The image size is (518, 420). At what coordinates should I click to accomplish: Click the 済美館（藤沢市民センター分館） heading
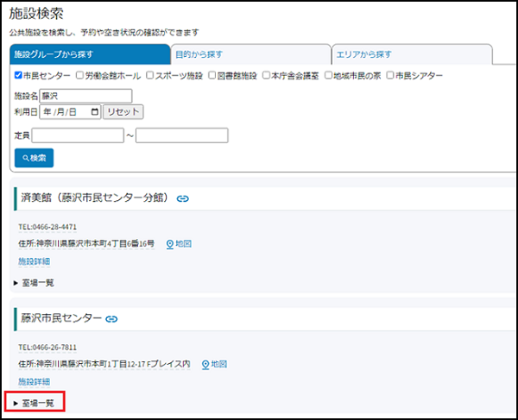pyautogui.click(x=95, y=197)
